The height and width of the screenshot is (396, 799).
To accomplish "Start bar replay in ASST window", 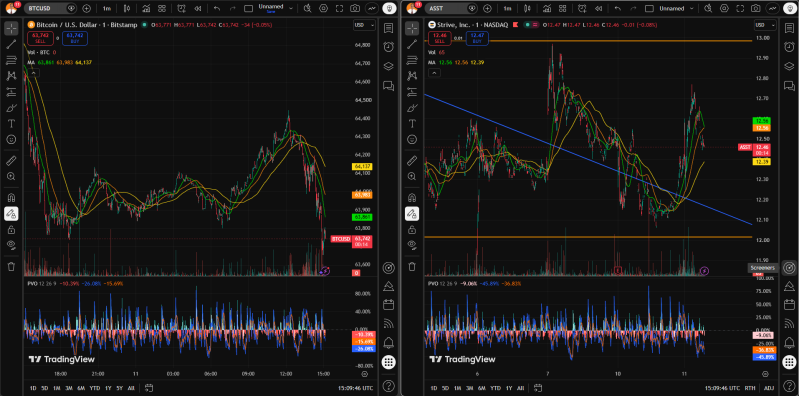I will click(x=598, y=9).
